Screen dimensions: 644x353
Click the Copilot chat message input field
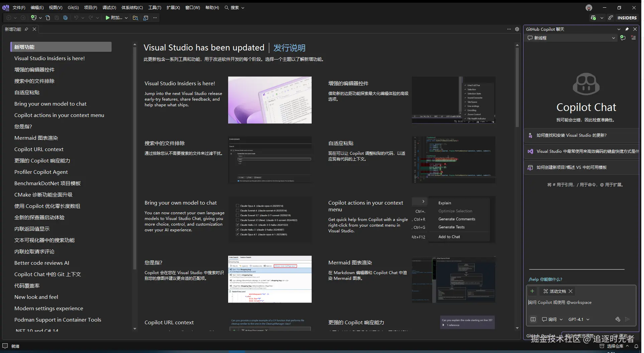(581, 302)
